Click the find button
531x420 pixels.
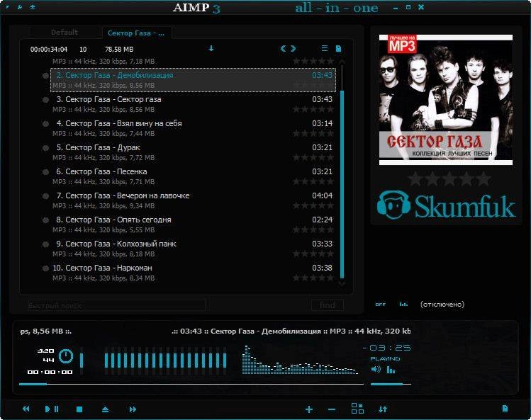coord(327,305)
